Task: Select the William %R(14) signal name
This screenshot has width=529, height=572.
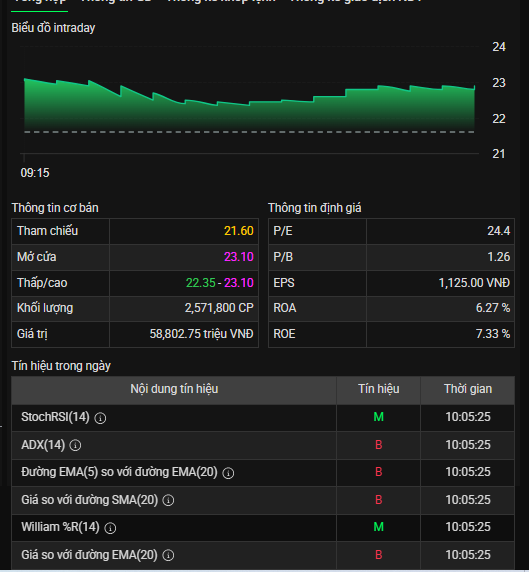Action: point(60,527)
